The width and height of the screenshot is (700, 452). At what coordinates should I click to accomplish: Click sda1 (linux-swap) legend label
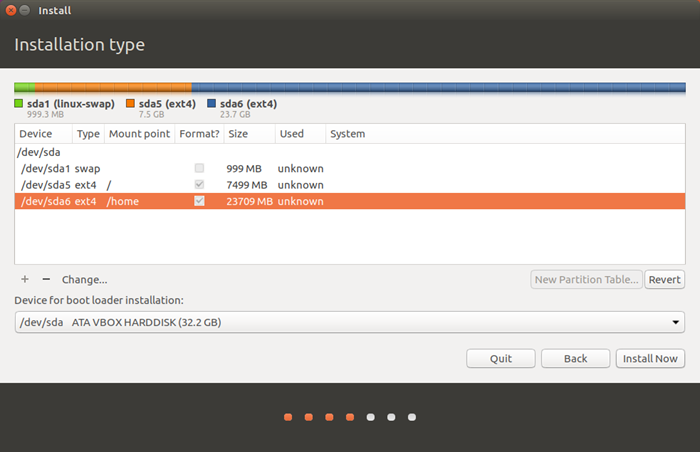71,104
